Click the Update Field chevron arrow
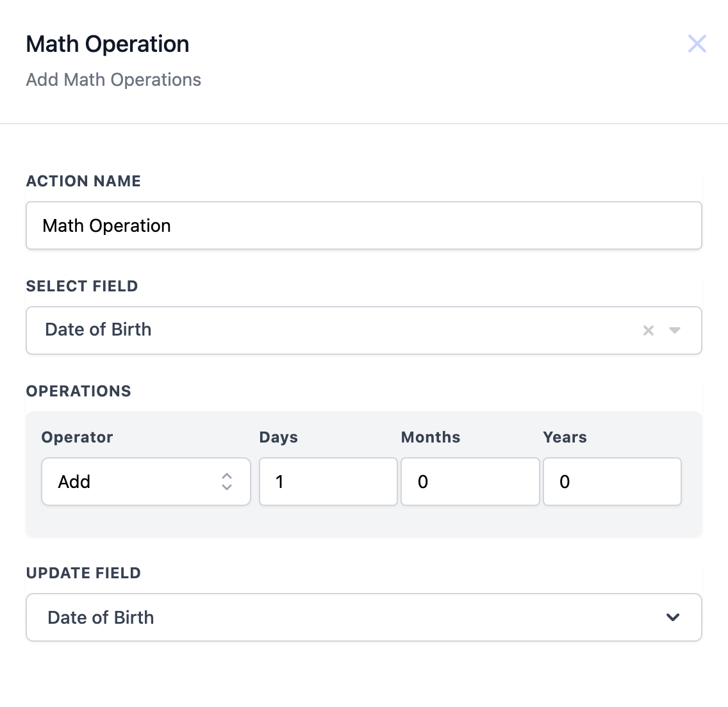This screenshot has width=728, height=707. point(672,617)
